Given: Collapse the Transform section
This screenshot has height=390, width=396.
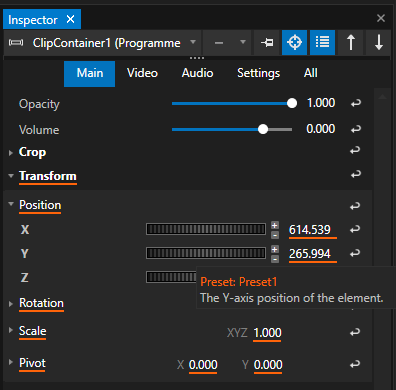Looking at the screenshot, I should pos(11,175).
